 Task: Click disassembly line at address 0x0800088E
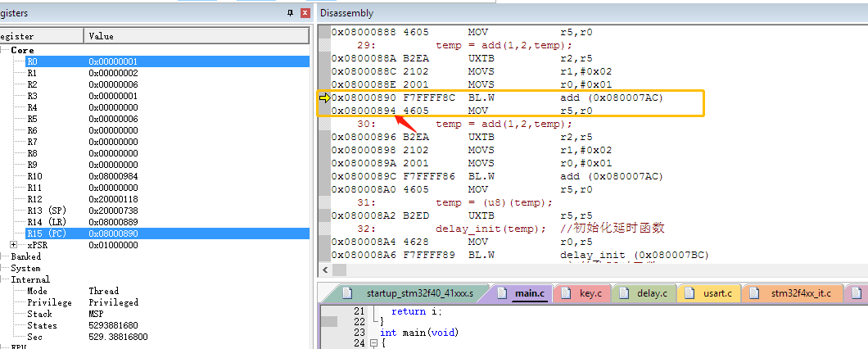coord(472,84)
